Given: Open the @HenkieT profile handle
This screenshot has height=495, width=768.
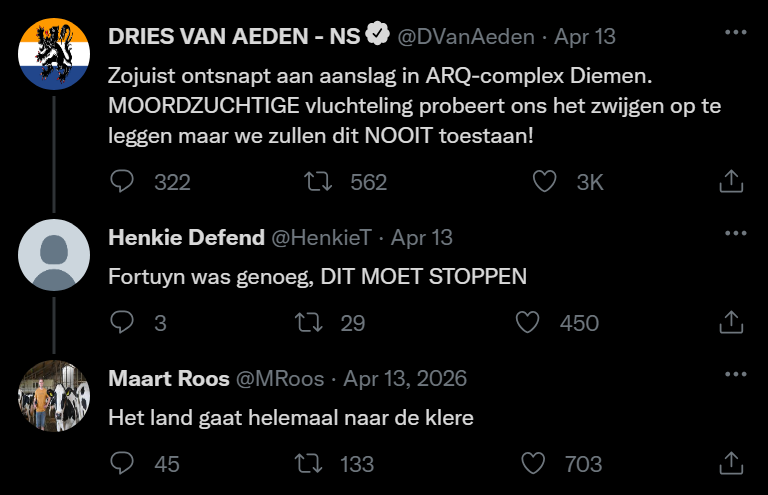Looking at the screenshot, I should tap(321, 238).
